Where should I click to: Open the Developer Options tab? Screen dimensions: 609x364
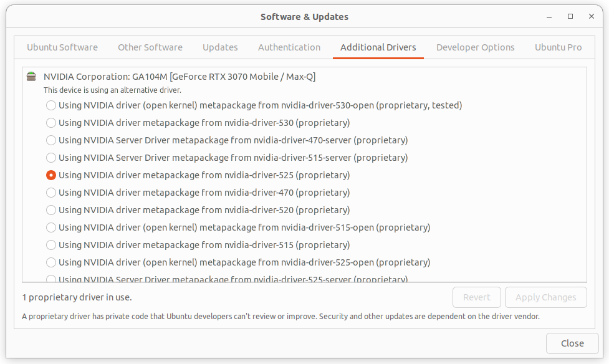476,47
